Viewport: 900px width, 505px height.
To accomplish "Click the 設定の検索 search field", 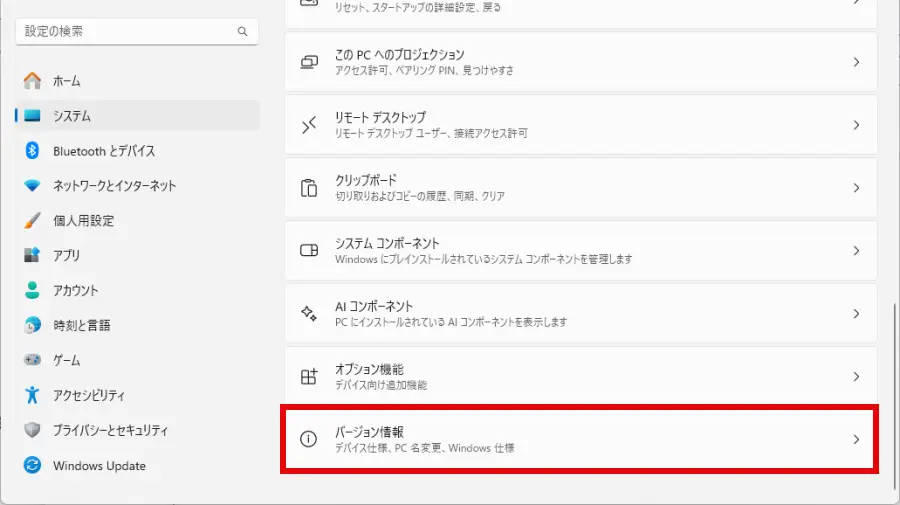I will pyautogui.click(x=137, y=32).
